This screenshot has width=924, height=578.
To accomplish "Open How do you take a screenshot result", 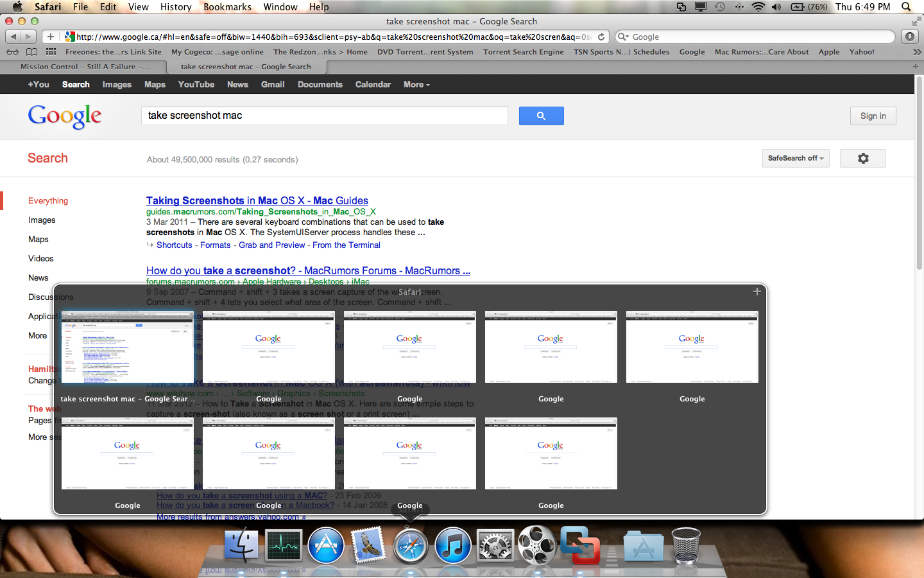I will tap(308, 270).
